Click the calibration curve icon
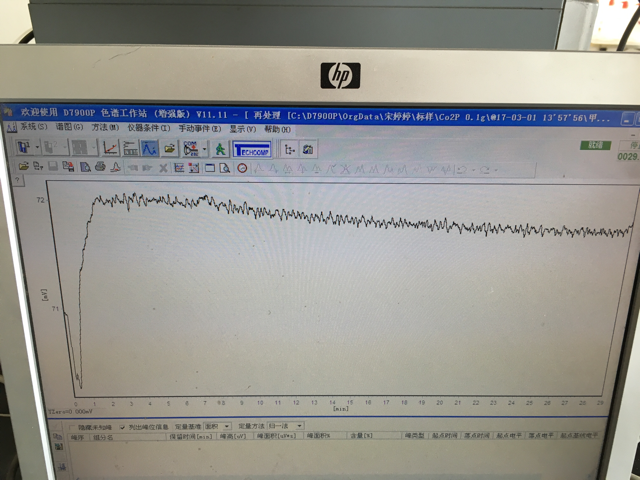Viewport: 640px width, 481px height. point(110,148)
